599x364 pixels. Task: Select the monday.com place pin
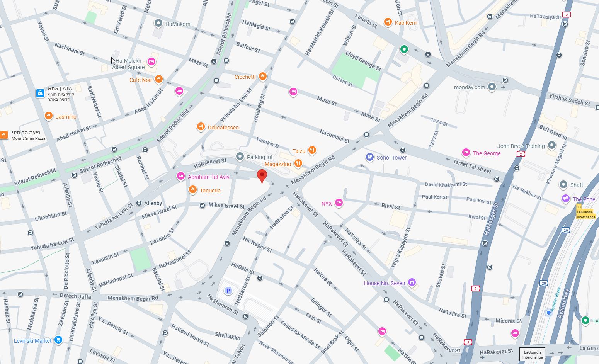492,87
